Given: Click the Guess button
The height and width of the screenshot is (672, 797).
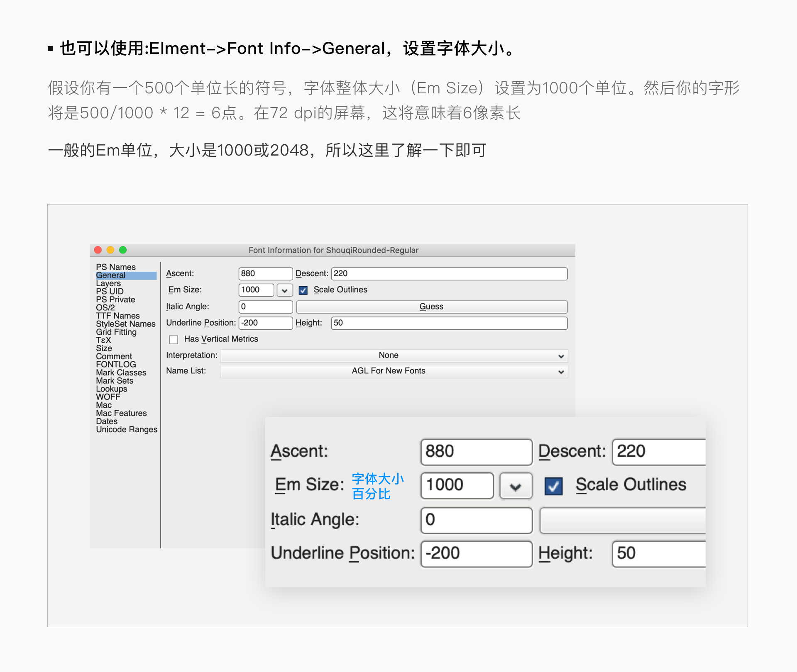Looking at the screenshot, I should tap(432, 307).
